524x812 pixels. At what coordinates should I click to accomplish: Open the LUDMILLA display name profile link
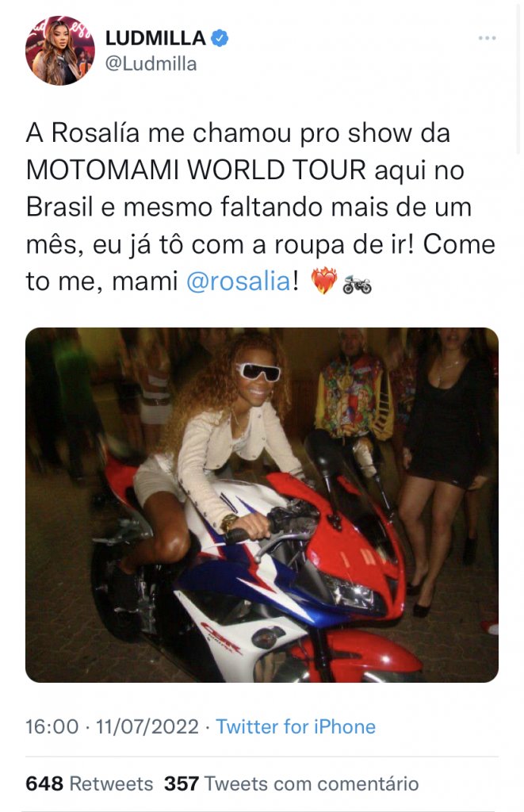click(155, 38)
